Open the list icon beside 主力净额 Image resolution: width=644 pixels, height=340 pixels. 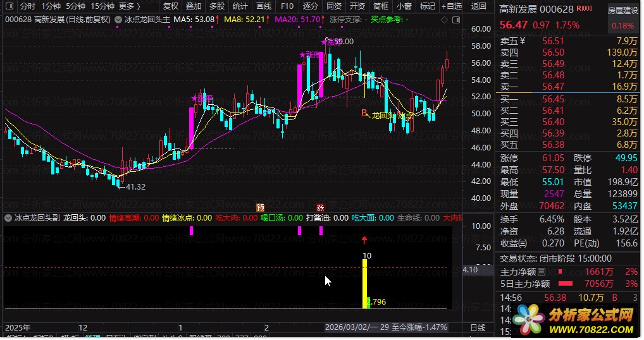(542, 272)
